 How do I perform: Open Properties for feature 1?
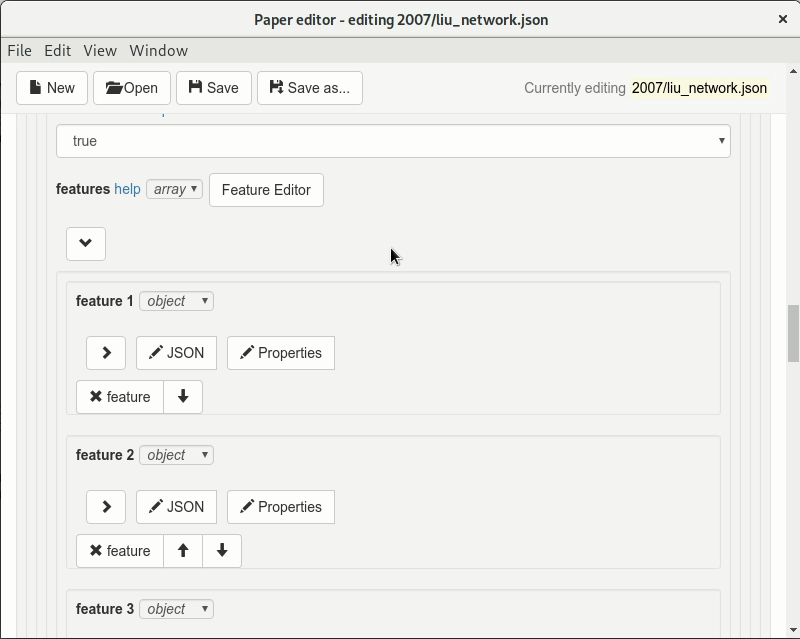coord(281,353)
